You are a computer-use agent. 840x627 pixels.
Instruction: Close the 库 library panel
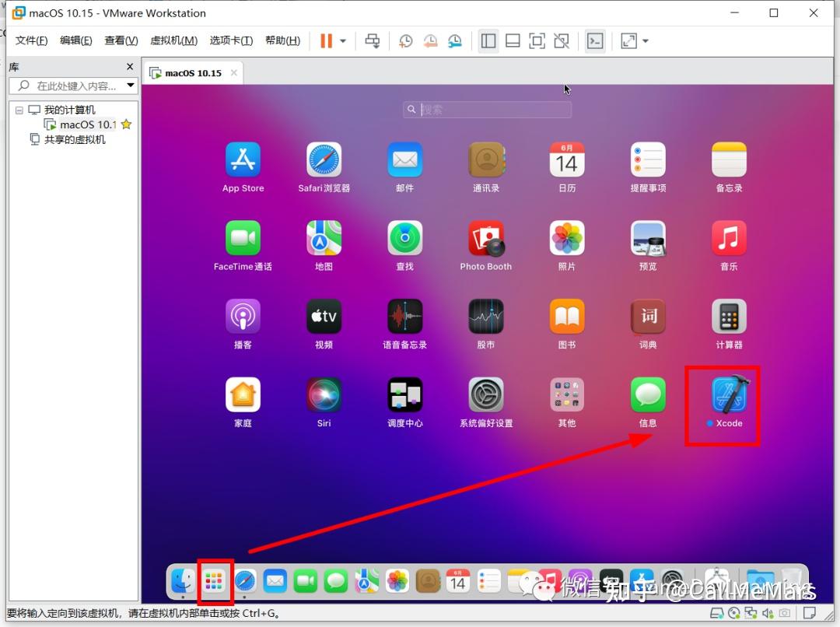pyautogui.click(x=130, y=66)
